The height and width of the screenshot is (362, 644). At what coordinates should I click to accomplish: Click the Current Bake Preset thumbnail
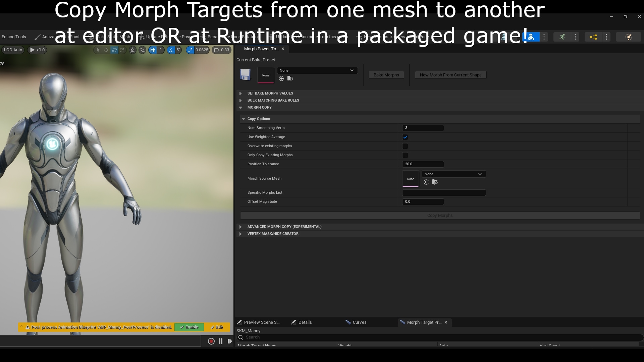click(266, 75)
